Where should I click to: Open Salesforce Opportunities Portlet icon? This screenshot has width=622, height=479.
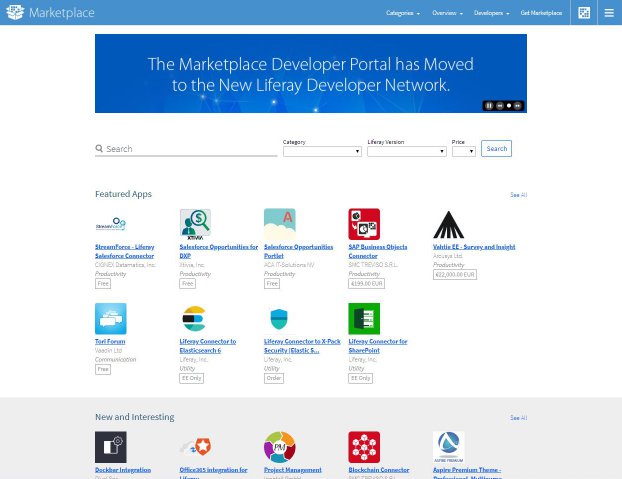pyautogui.click(x=280, y=224)
